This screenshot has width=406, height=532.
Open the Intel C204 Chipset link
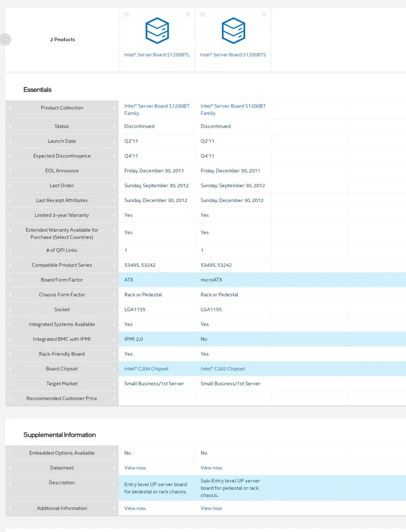(146, 369)
